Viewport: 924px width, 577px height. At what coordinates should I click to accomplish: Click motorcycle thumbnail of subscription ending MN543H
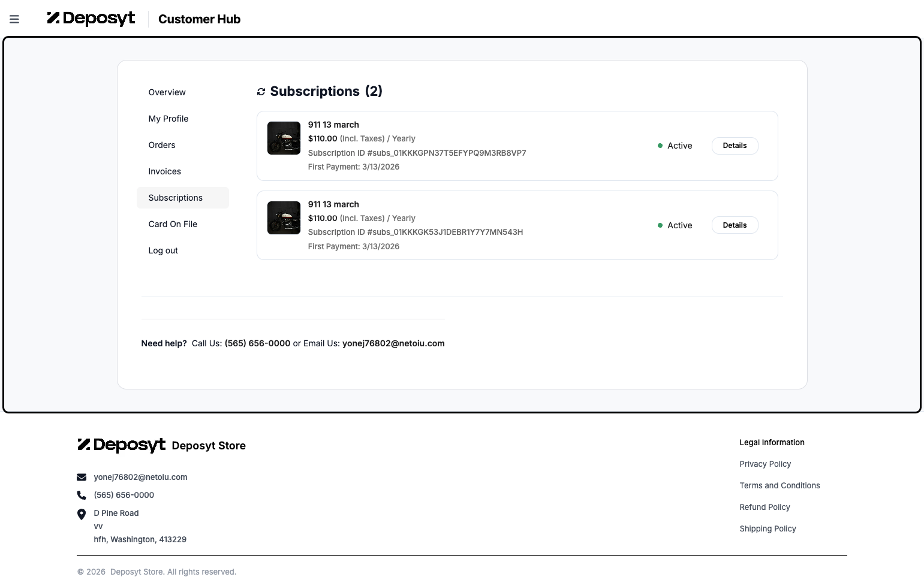[x=284, y=217]
